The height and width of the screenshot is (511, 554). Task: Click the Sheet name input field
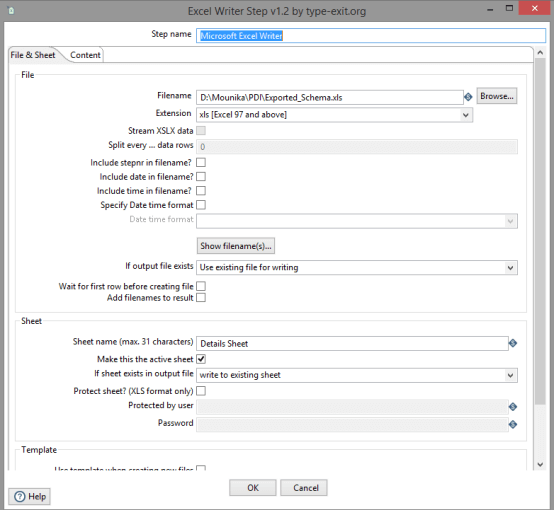pos(352,343)
